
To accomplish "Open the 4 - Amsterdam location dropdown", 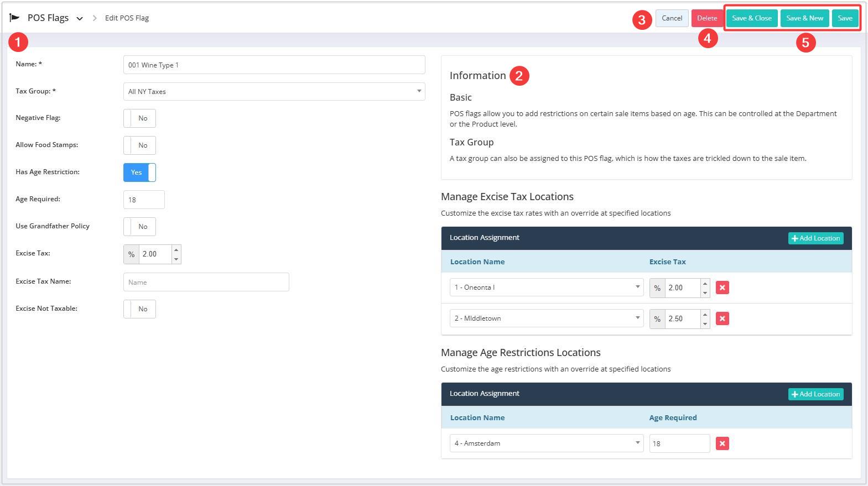I will (x=546, y=443).
